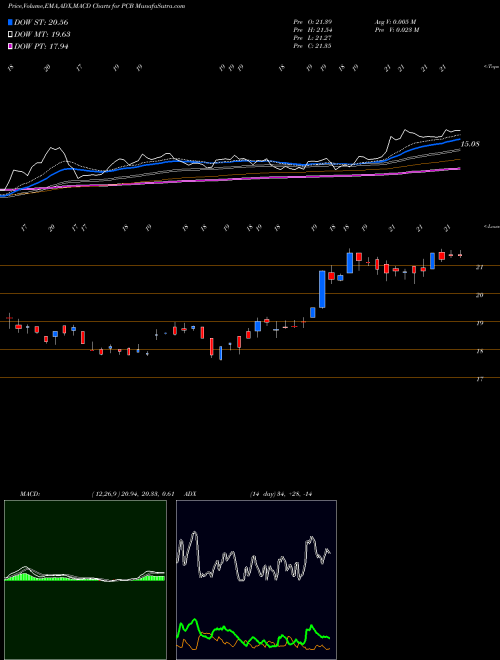Click the '<Lows' label at the right edge
Screen dimensions: 500x660
click(x=491, y=226)
